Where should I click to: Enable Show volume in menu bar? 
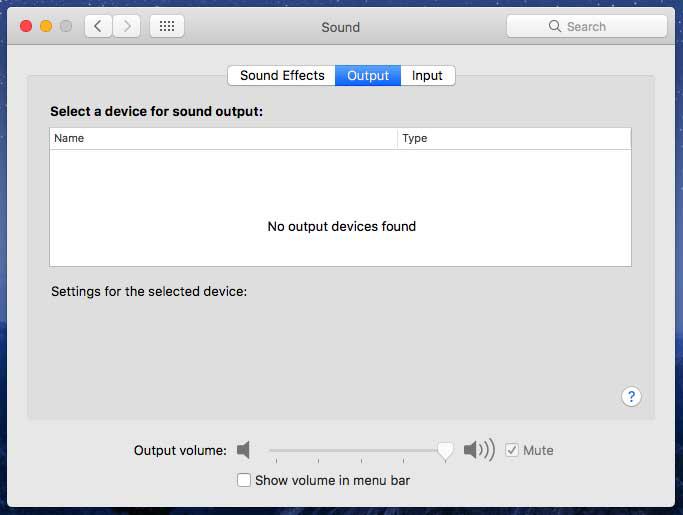coord(244,480)
